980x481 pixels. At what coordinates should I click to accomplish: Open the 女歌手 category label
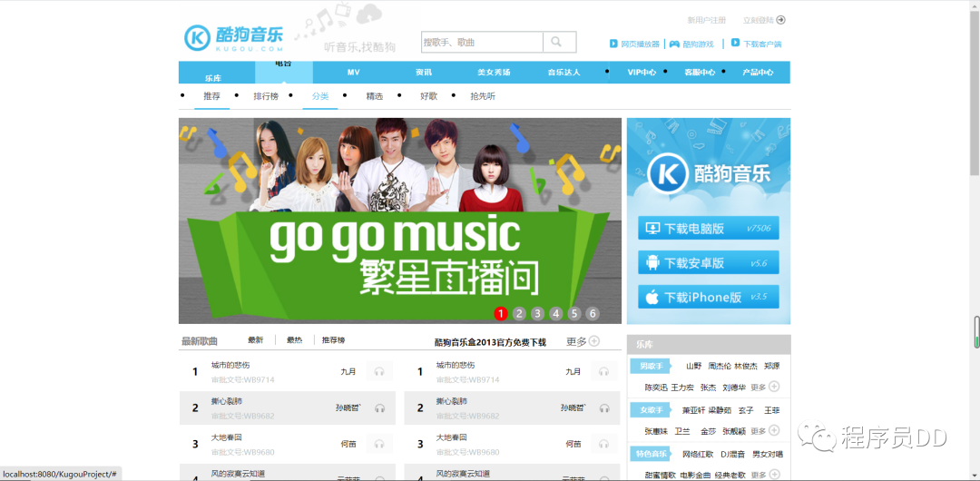coord(651,409)
